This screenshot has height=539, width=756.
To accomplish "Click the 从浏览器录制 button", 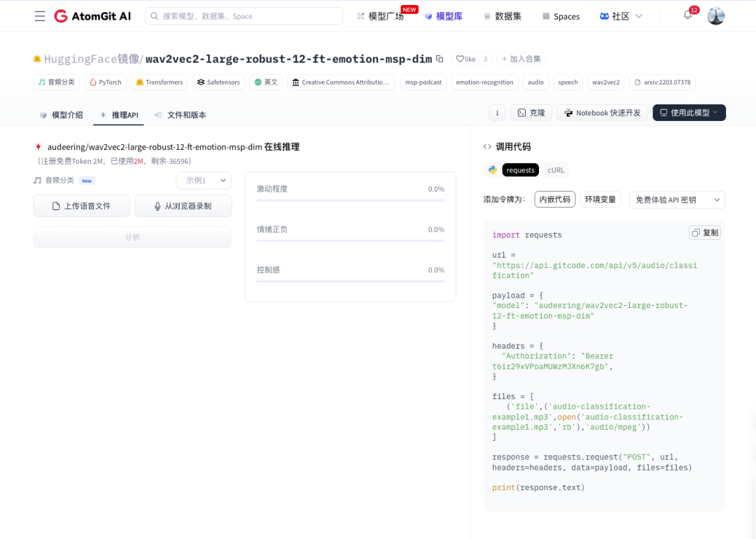I will [x=183, y=206].
